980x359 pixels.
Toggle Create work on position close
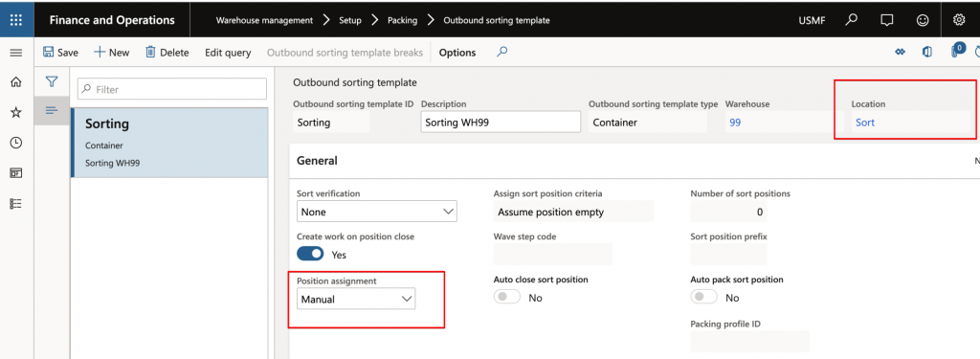tap(310, 254)
